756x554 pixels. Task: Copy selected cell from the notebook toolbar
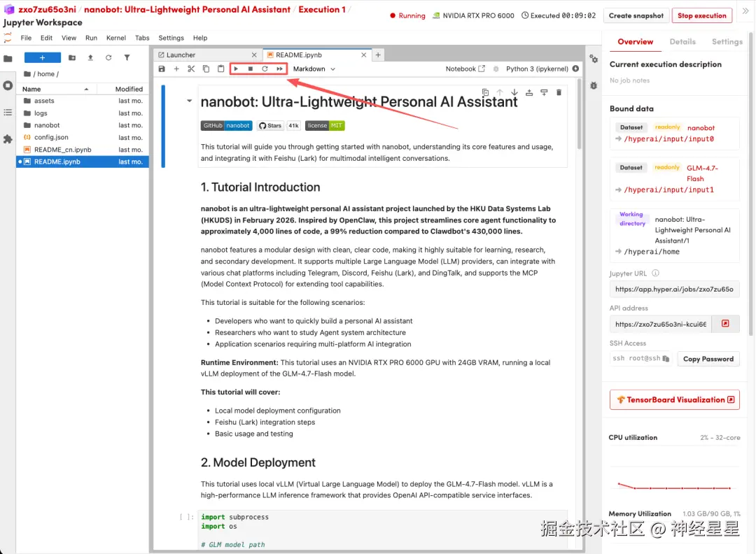pyautogui.click(x=206, y=69)
